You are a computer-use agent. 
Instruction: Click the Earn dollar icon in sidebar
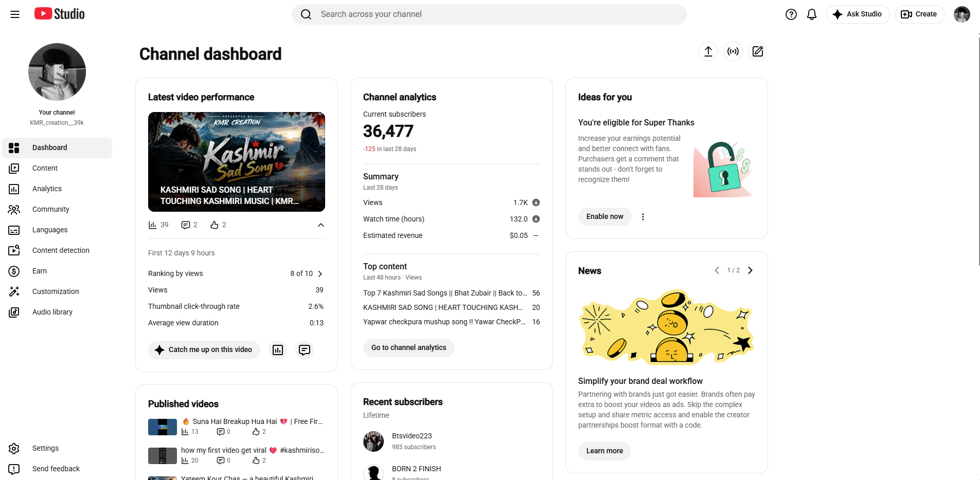14,271
